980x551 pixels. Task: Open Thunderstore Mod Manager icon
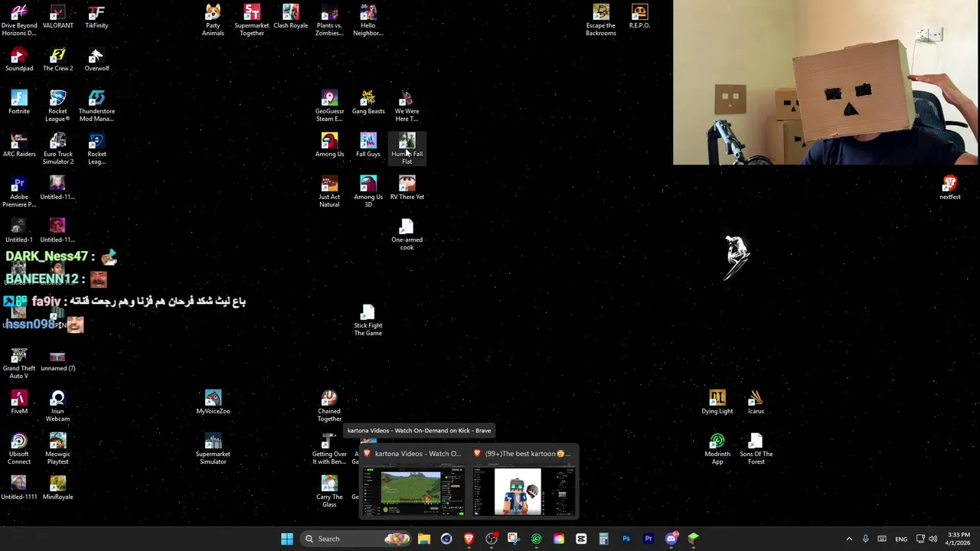[x=96, y=106]
